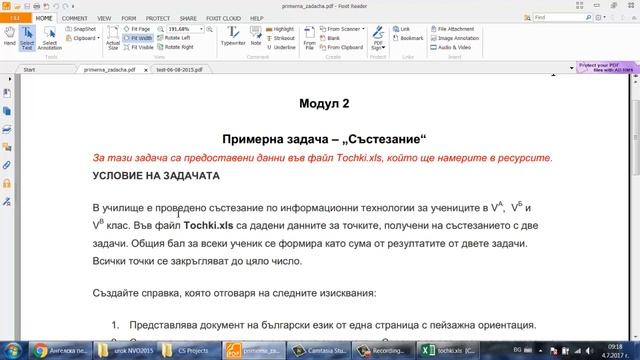Expand the document tabs list arrow
640x360 pixels.
click(571, 68)
